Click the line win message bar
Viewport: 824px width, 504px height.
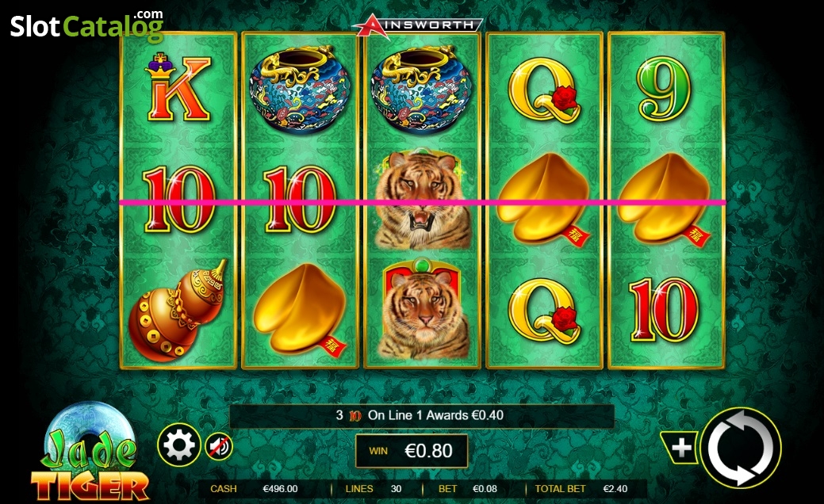pos(421,416)
